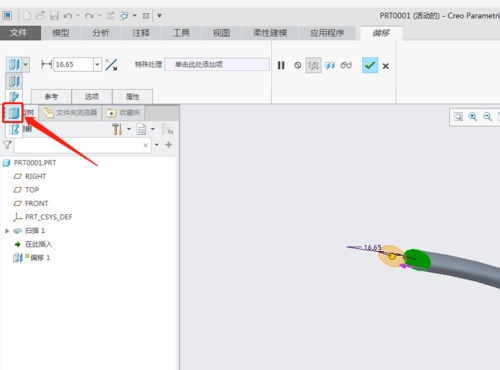The width and height of the screenshot is (500, 370).
Task: Open the offset value 16.65 dropdown
Action: tap(97, 64)
